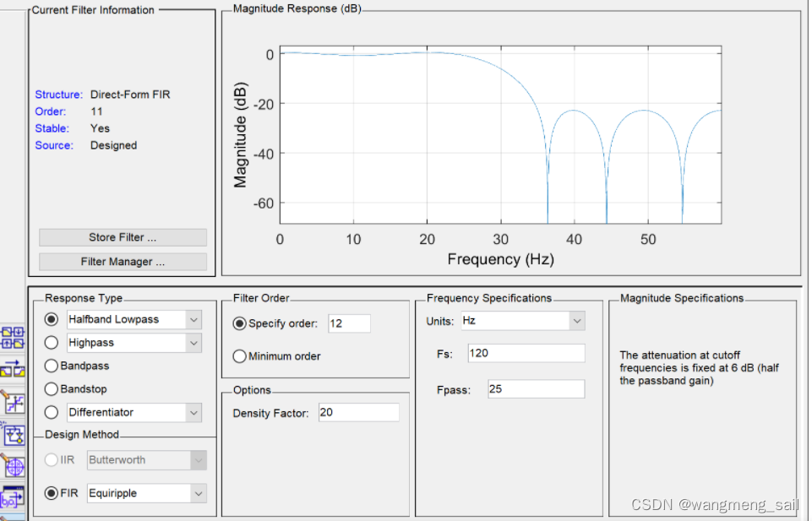Viewport: 812px width, 521px height.
Task: Expand the Halfband Lowpass dropdown
Action: 193,320
